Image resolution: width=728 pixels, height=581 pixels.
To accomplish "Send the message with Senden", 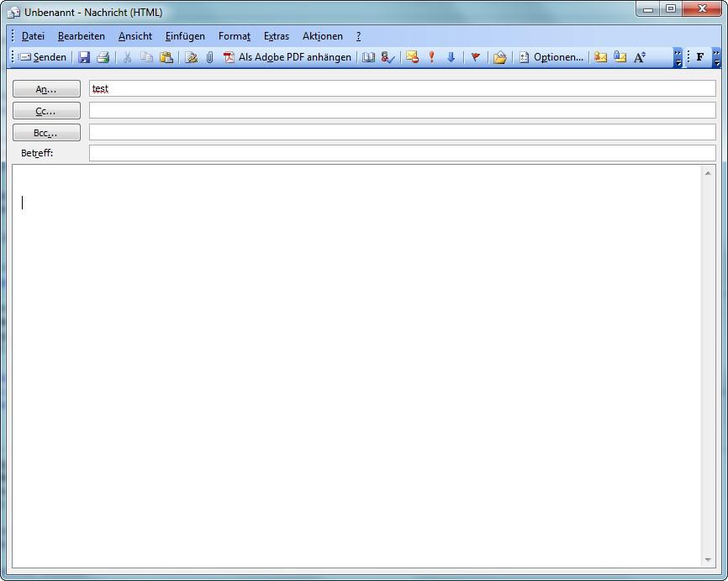I will pyautogui.click(x=43, y=57).
